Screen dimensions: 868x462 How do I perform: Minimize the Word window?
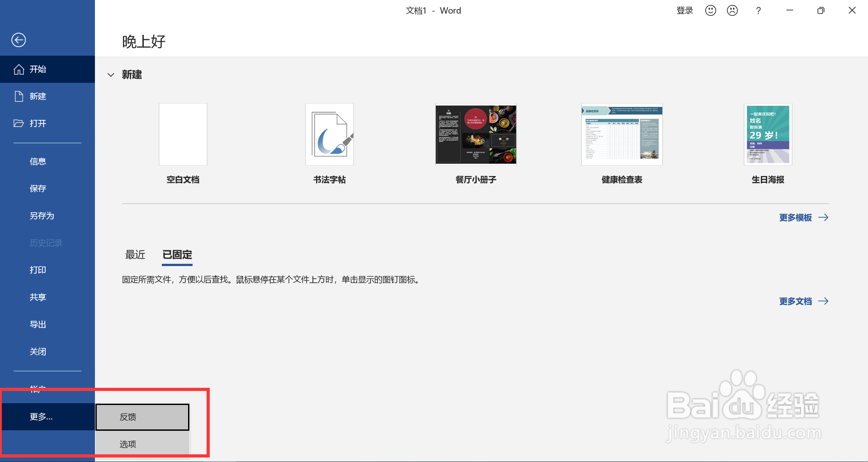[x=790, y=10]
